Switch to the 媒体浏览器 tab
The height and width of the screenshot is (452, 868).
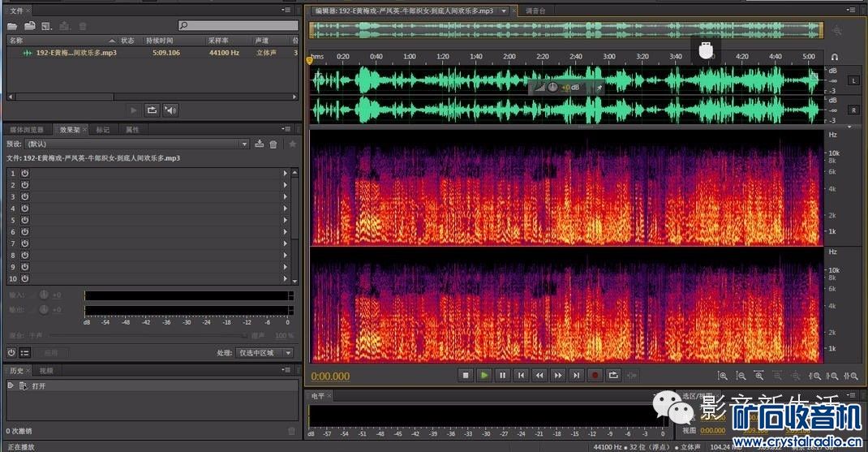27,130
